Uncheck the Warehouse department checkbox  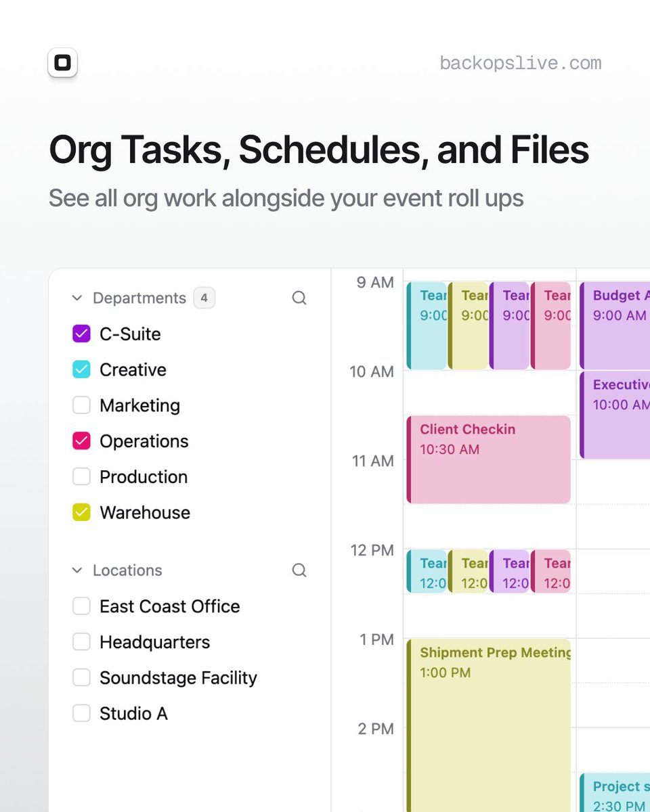point(81,512)
